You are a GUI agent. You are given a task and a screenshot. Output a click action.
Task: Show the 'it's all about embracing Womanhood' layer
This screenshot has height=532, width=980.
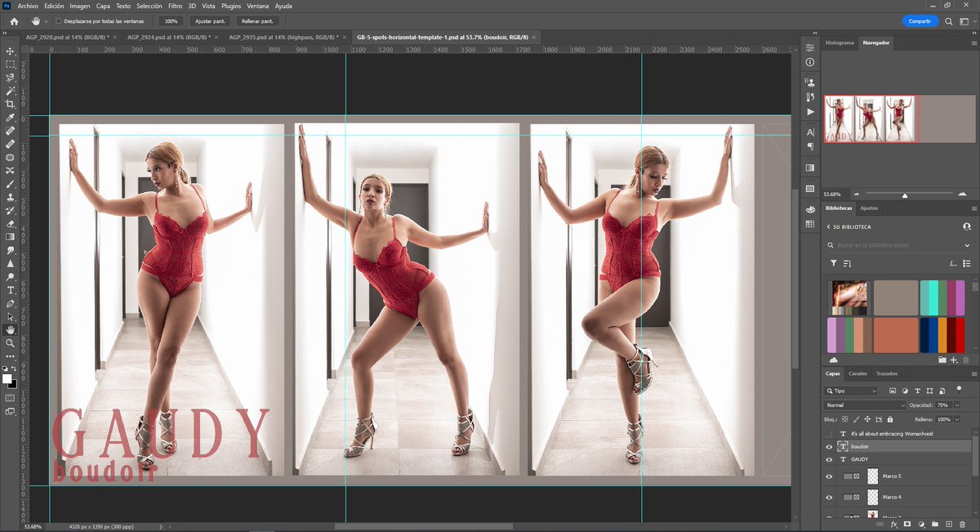pyautogui.click(x=829, y=434)
